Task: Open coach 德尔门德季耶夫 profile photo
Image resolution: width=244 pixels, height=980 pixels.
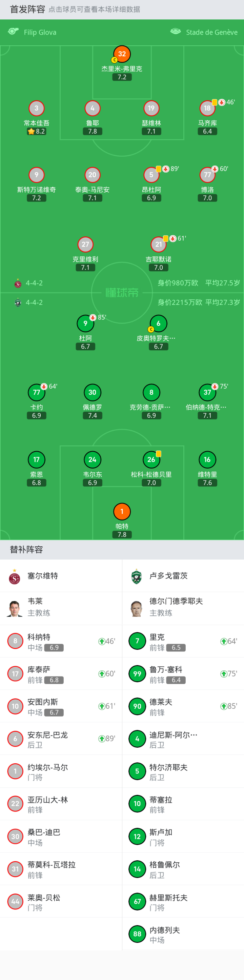Action: pos(136,608)
